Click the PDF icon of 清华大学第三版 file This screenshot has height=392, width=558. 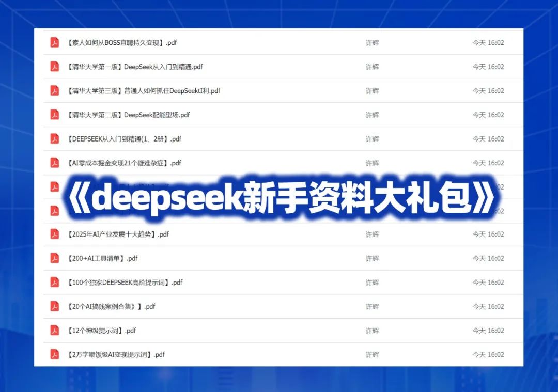coord(54,91)
